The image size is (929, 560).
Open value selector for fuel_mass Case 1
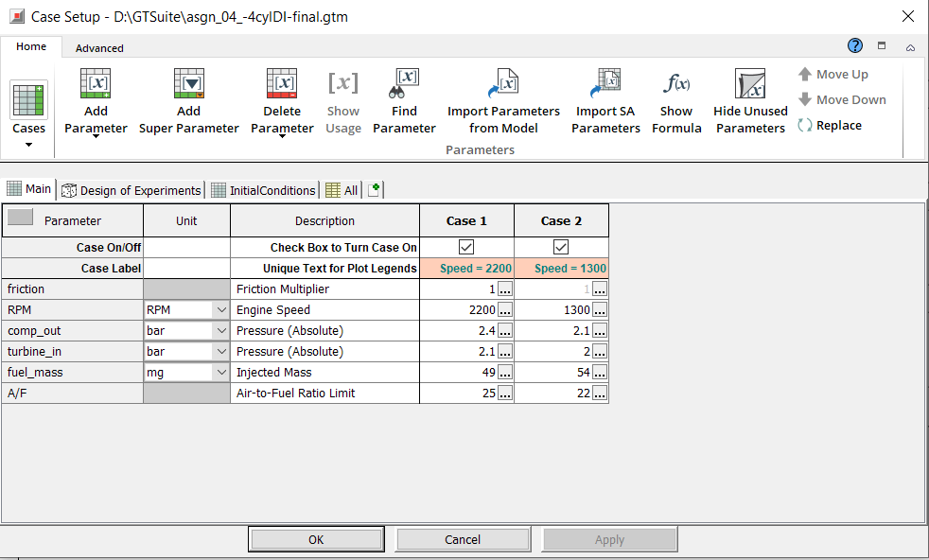pyautogui.click(x=505, y=372)
